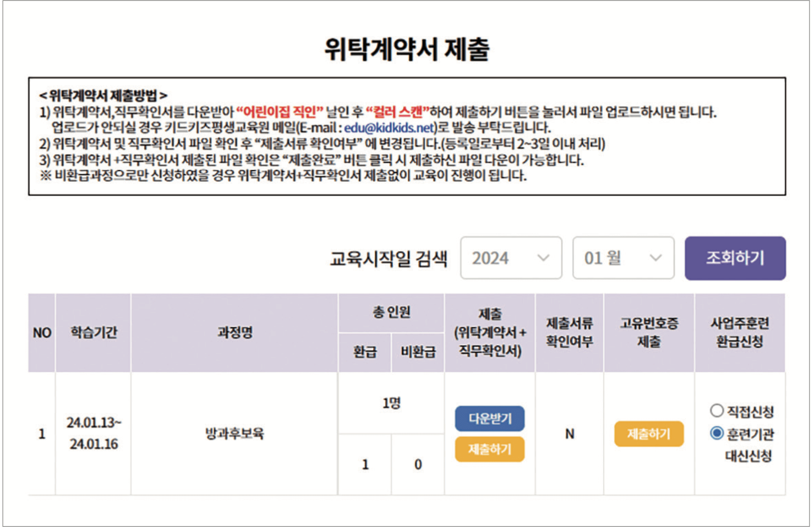The image size is (812, 527).
Task: Click 제출하기 in 고유번호증 제출 column
Action: coord(650,433)
